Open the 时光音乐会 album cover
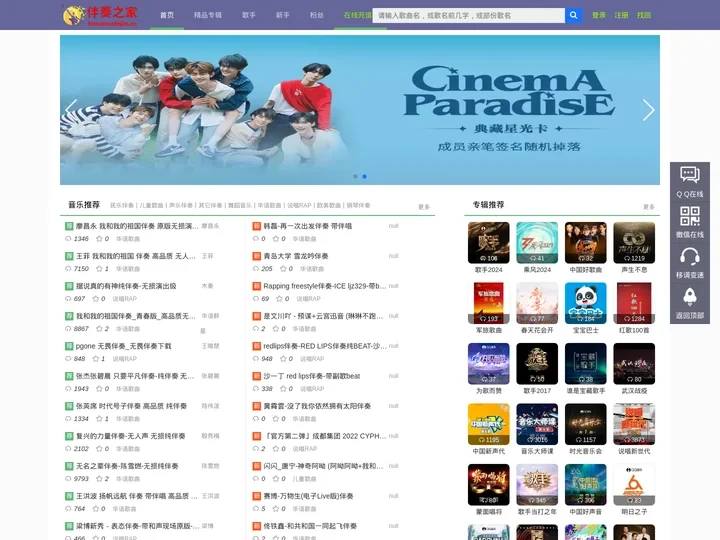 [585, 424]
